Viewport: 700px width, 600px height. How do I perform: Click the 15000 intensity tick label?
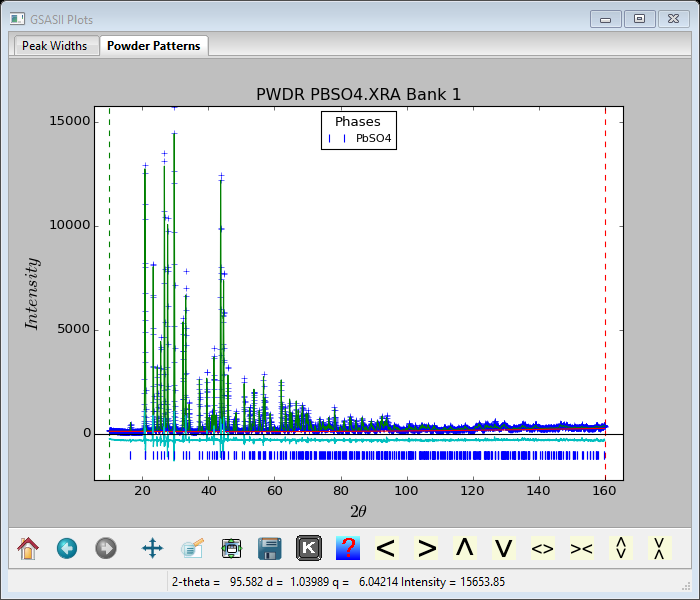tap(70, 121)
